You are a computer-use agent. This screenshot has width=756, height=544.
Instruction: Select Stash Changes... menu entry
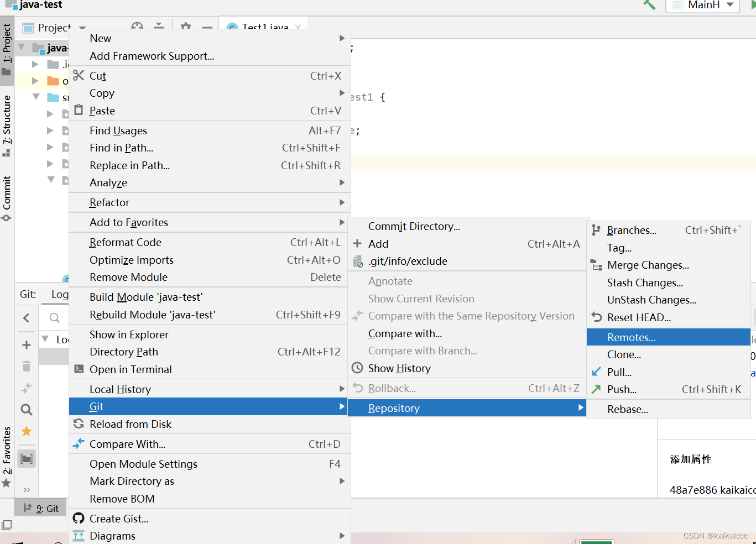click(x=668, y=283)
